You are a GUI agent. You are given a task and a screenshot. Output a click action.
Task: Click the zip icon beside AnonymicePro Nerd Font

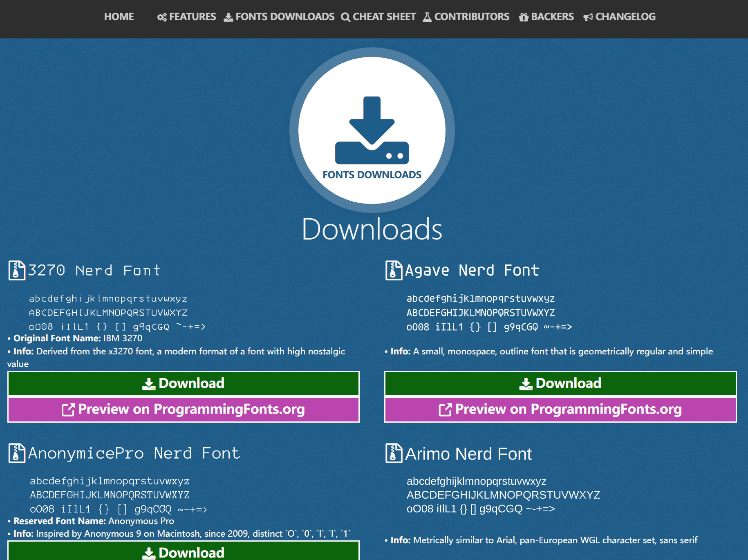point(17,453)
